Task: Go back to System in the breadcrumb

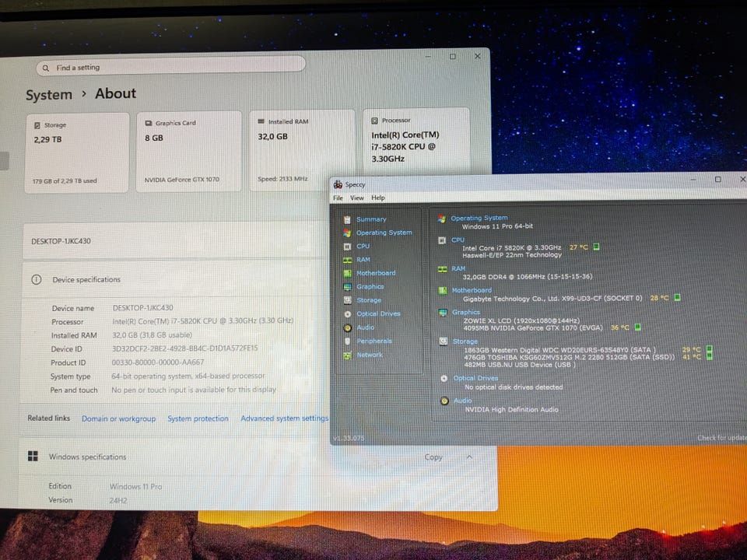Action: pos(49,95)
